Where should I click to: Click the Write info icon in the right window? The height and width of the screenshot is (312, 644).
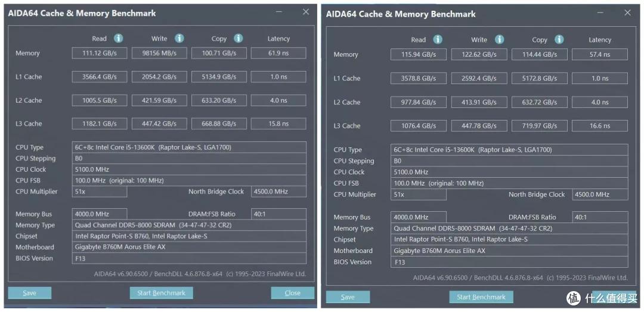click(499, 39)
